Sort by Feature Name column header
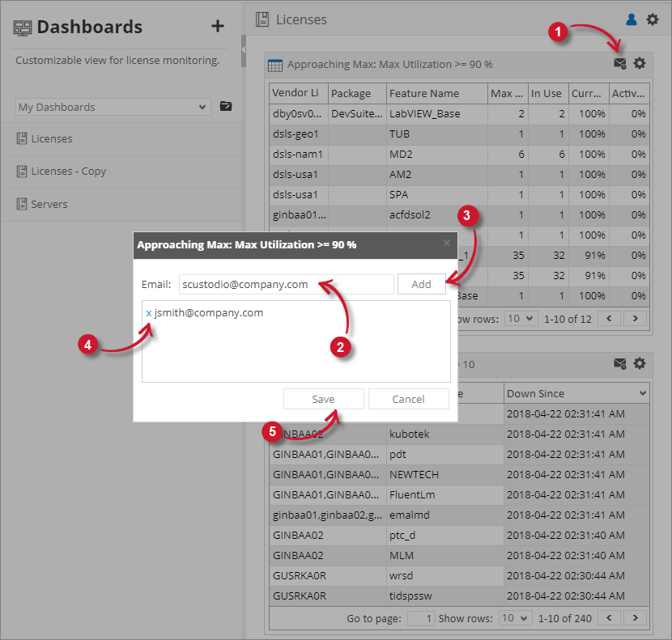Viewport: 672px width, 640px height. pyautogui.click(x=436, y=93)
